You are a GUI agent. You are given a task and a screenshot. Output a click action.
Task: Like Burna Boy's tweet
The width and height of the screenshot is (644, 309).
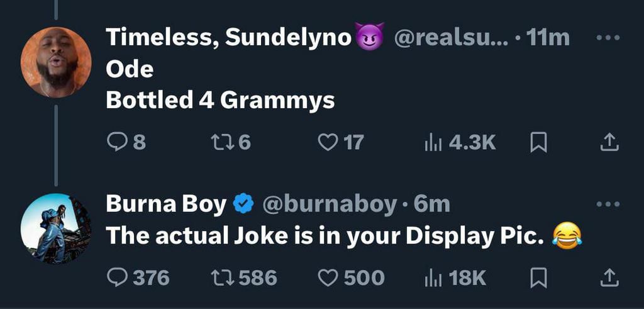point(328,277)
